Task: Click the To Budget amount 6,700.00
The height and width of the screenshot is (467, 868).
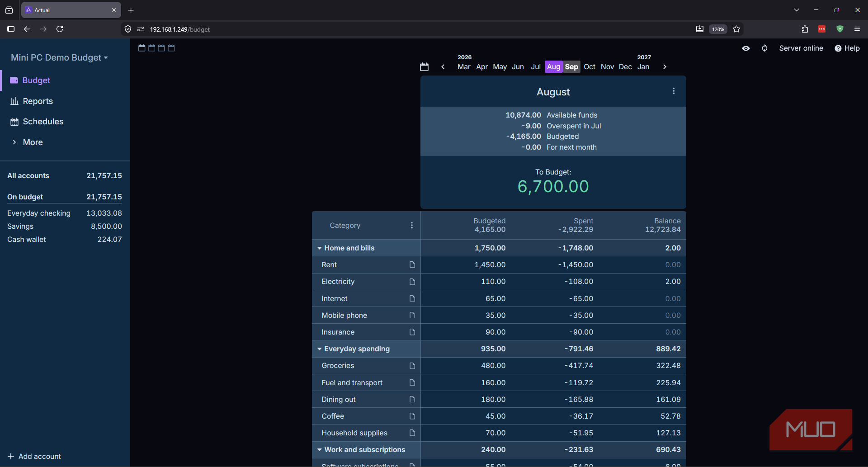Action: point(553,187)
